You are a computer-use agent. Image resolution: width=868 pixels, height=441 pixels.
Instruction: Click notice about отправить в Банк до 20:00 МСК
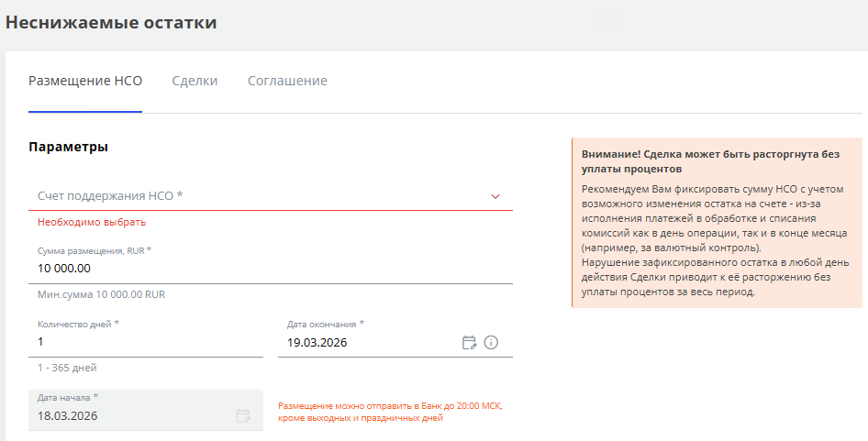pyautogui.click(x=390, y=412)
